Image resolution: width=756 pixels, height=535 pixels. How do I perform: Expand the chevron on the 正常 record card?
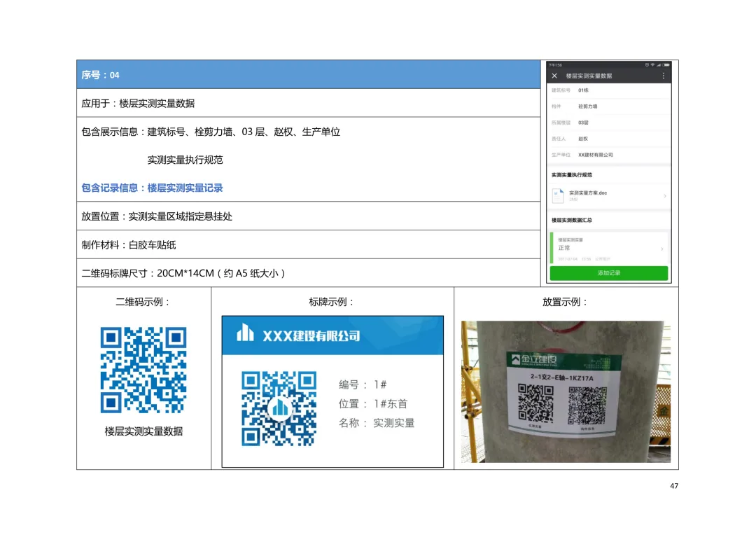click(x=662, y=249)
